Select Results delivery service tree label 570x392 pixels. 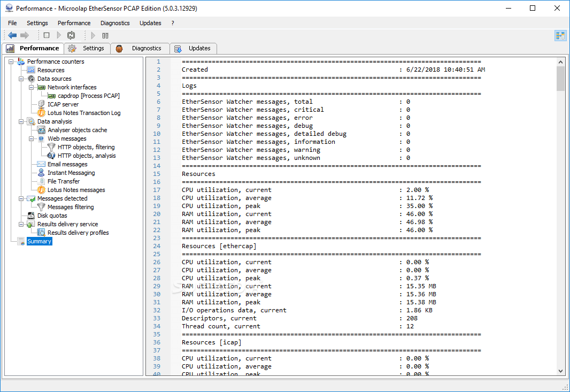coord(67,225)
